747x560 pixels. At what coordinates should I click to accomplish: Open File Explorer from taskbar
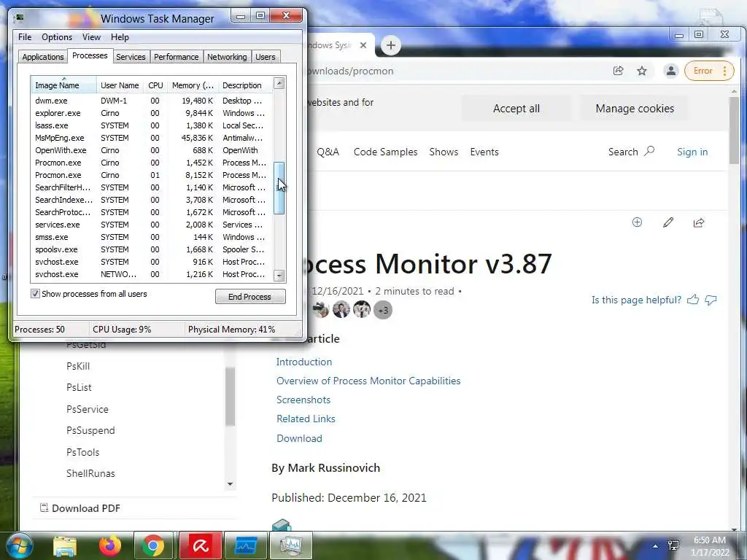click(65, 545)
